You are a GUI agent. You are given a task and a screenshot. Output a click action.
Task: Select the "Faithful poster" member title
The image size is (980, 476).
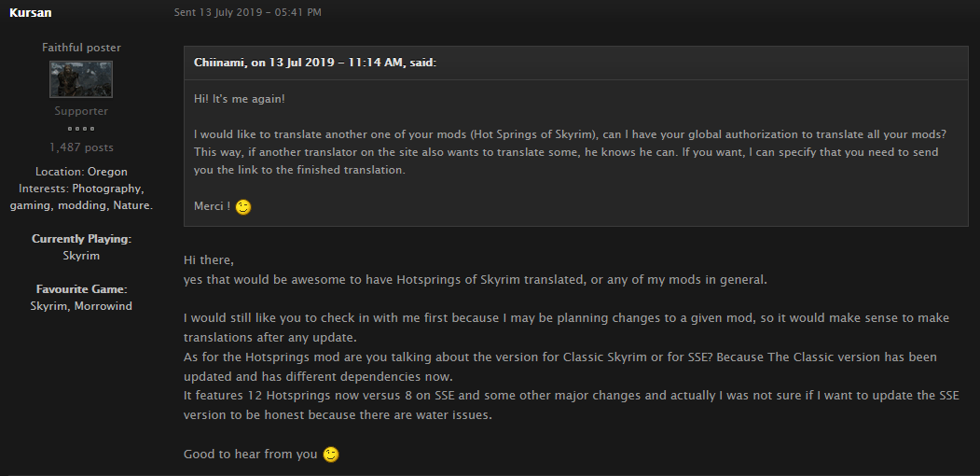(x=81, y=48)
